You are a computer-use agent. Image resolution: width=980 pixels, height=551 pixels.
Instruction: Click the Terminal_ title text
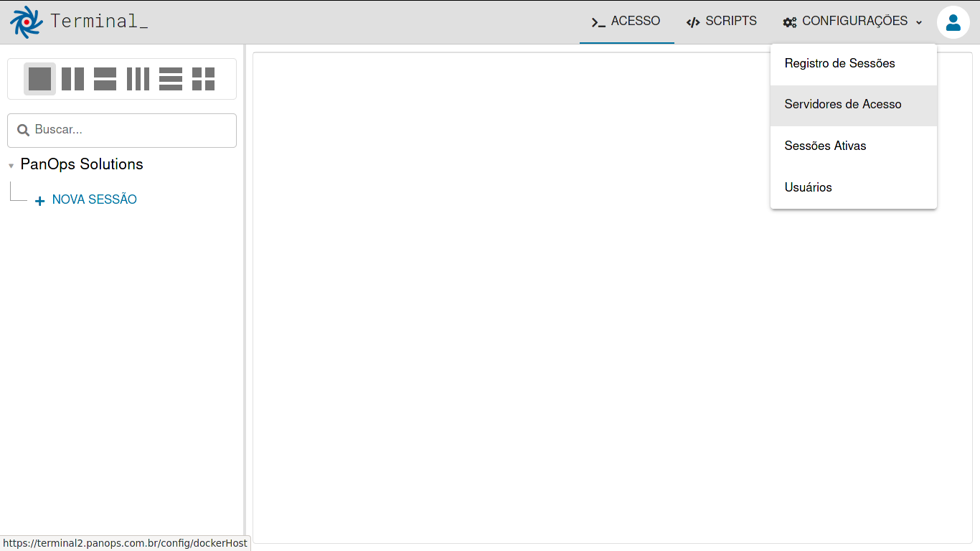(x=99, y=21)
